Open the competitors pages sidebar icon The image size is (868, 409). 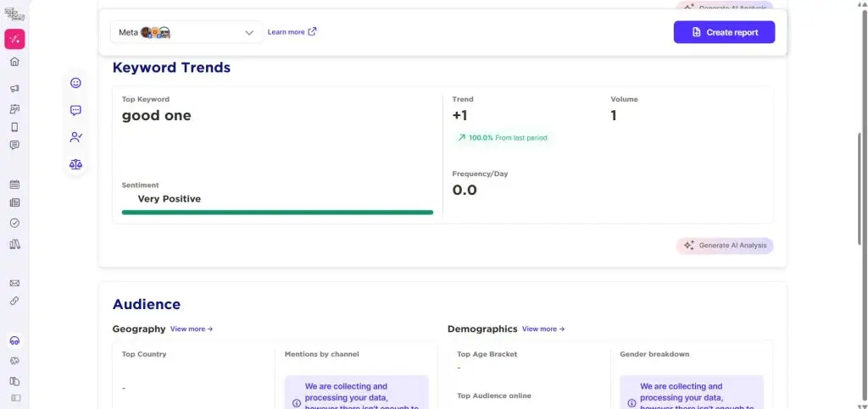[x=15, y=381]
